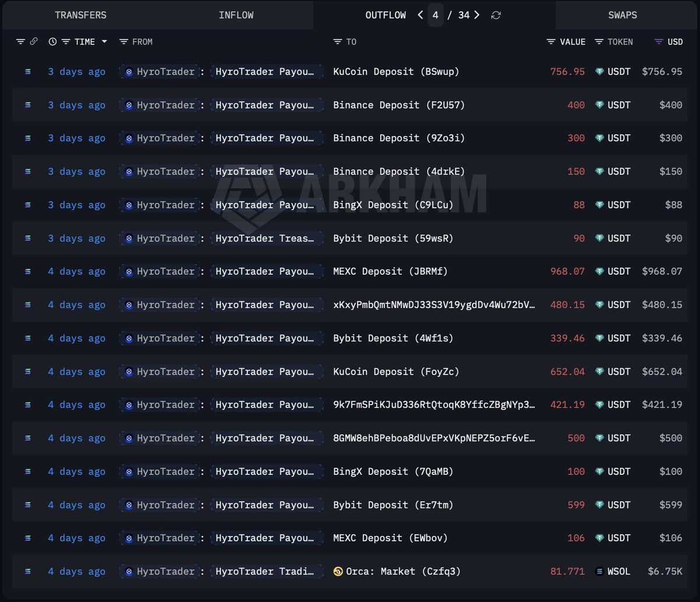Edit the page number field showing 4

click(x=435, y=15)
